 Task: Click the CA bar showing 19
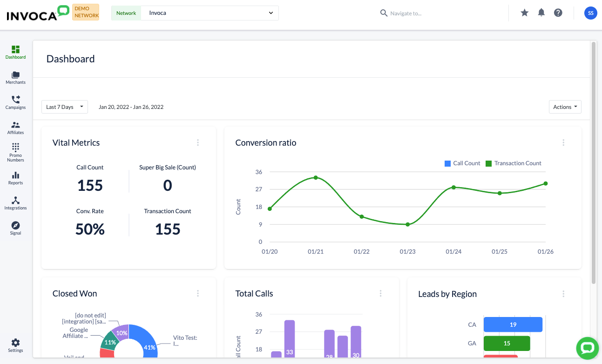(x=513, y=324)
